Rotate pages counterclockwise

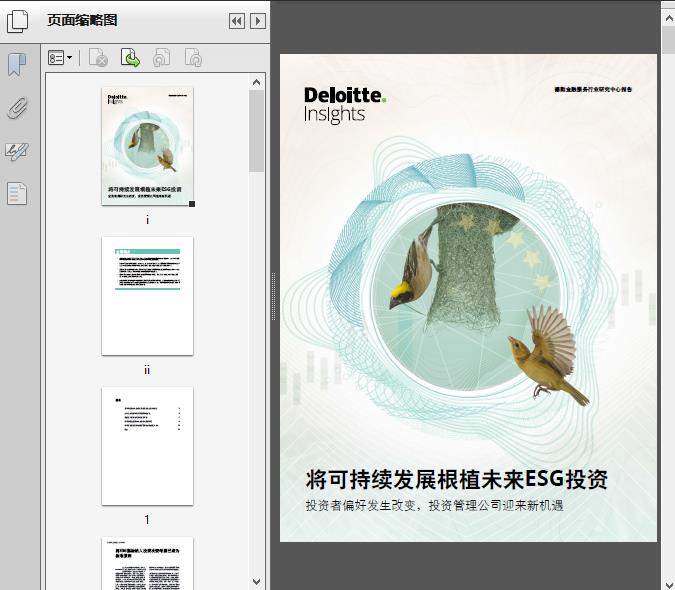pyautogui.click(x=161, y=58)
